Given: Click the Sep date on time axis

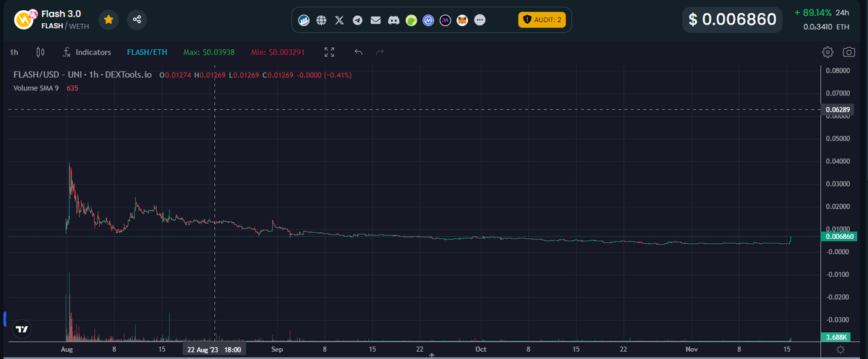Looking at the screenshot, I should pyautogui.click(x=277, y=349).
